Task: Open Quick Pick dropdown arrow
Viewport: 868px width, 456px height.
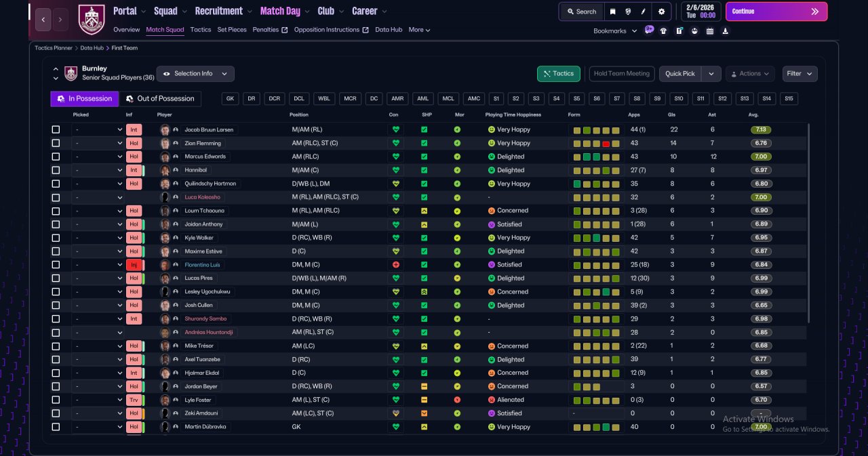Action: click(711, 73)
